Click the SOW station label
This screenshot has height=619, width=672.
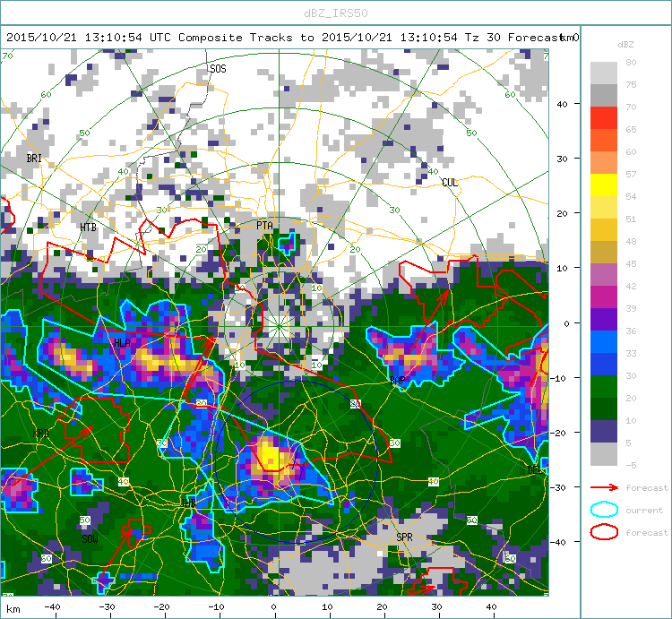point(90,539)
